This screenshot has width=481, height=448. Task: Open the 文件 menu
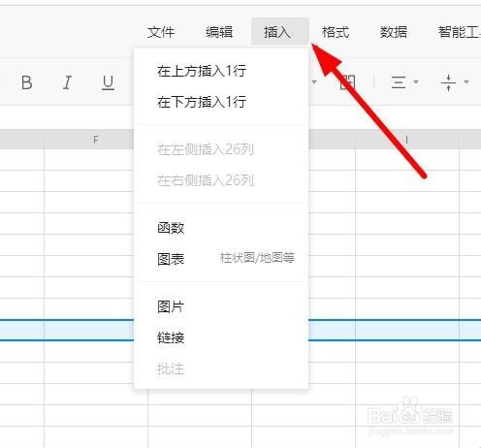click(161, 32)
